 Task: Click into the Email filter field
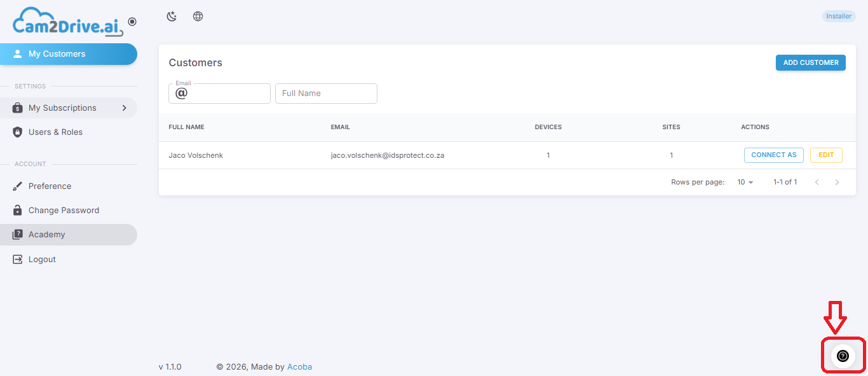[219, 94]
